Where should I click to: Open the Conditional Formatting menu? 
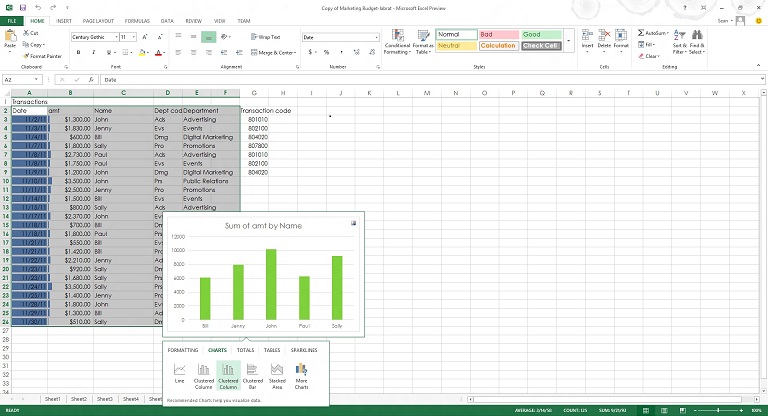coord(397,41)
